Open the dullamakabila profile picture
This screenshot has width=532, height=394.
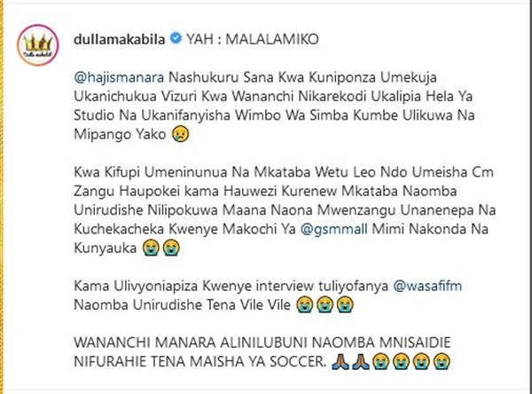pos(37,45)
